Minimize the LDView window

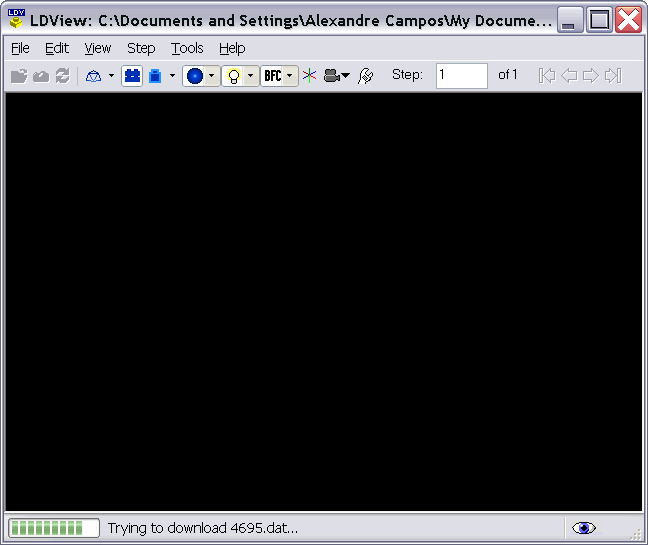570,19
